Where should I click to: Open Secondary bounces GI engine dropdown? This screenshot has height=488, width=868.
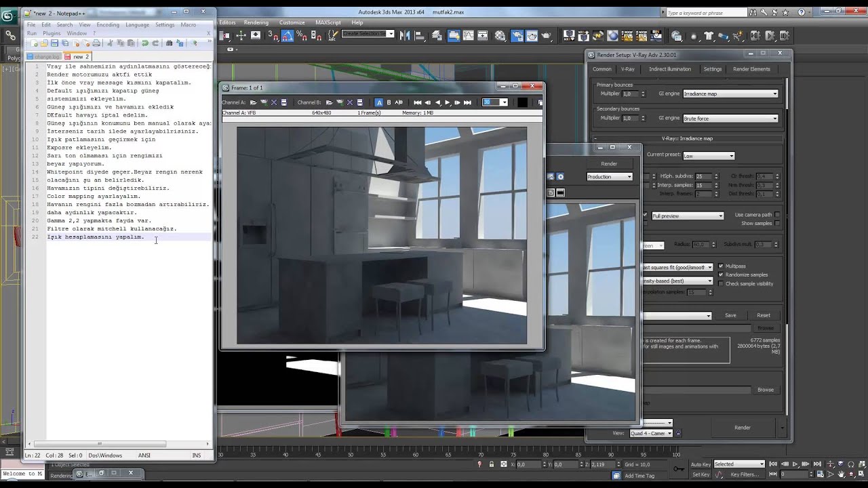[730, 119]
